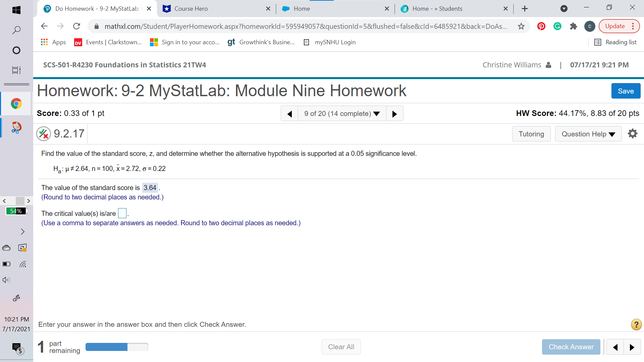Click the orange help question mark icon
This screenshot has height=362, width=644.
click(636, 324)
